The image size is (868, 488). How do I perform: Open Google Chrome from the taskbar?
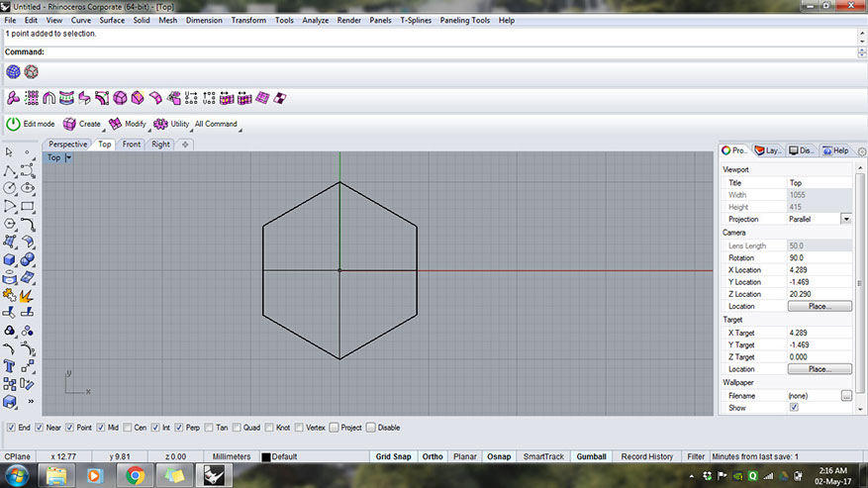click(x=136, y=475)
